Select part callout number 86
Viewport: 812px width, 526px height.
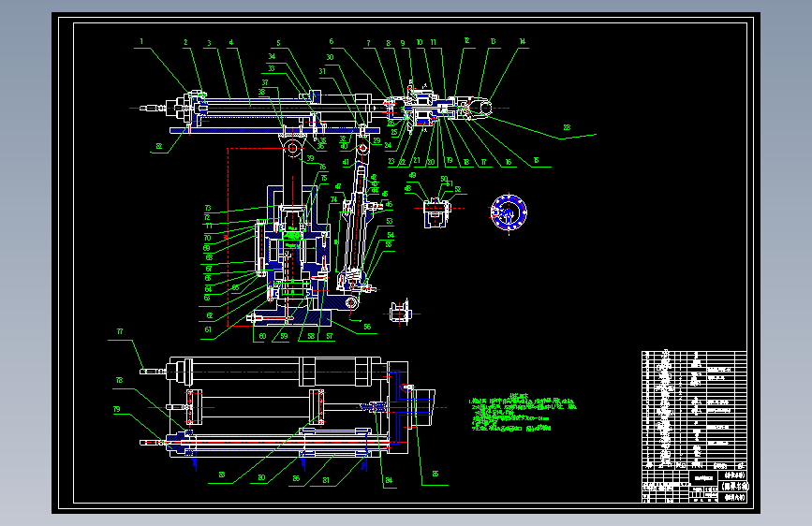pyautogui.click(x=296, y=478)
